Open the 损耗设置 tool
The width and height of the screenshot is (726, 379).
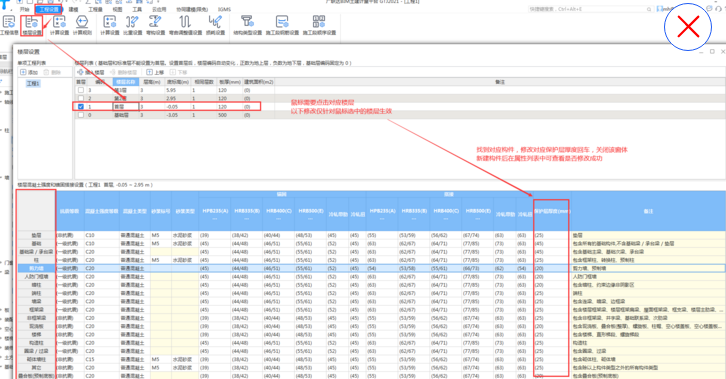[x=215, y=25]
